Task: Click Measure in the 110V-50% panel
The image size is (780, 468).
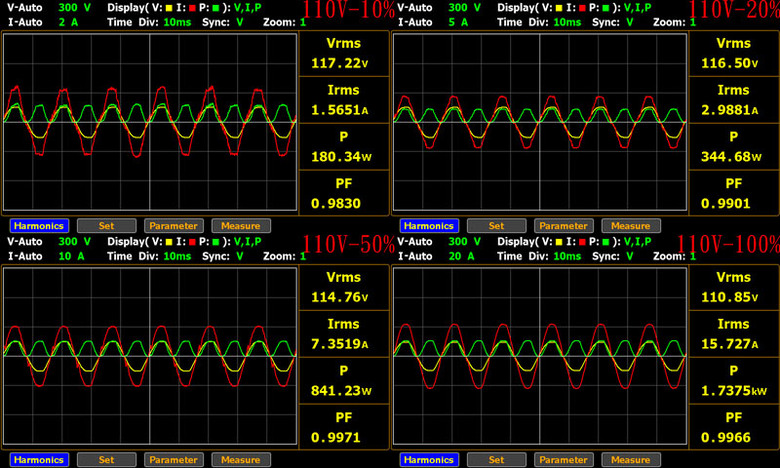Action: tap(241, 460)
